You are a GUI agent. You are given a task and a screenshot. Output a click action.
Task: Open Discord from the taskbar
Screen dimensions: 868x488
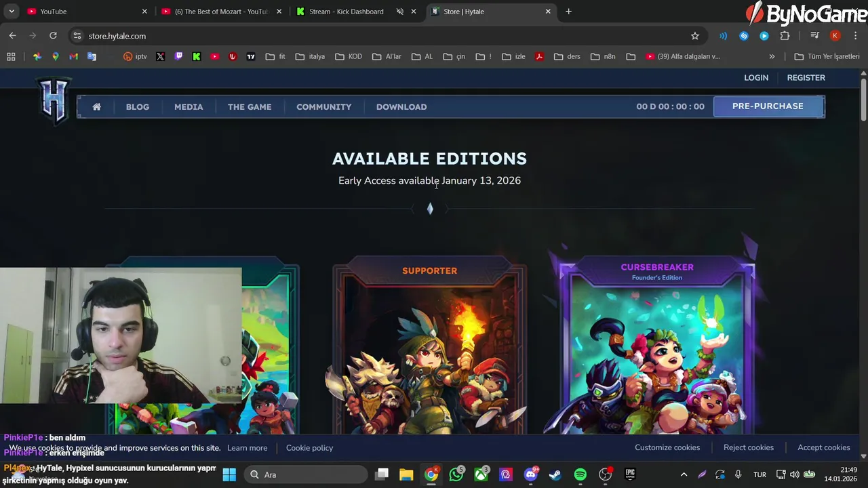(x=530, y=474)
